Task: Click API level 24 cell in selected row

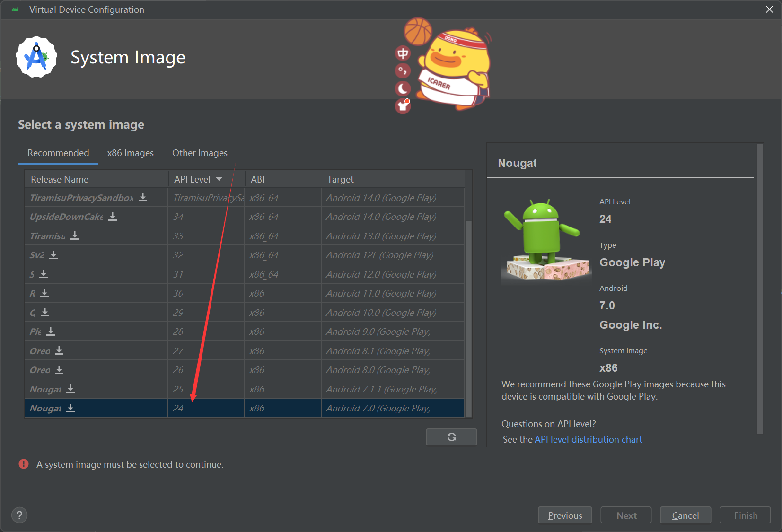Action: click(x=206, y=408)
